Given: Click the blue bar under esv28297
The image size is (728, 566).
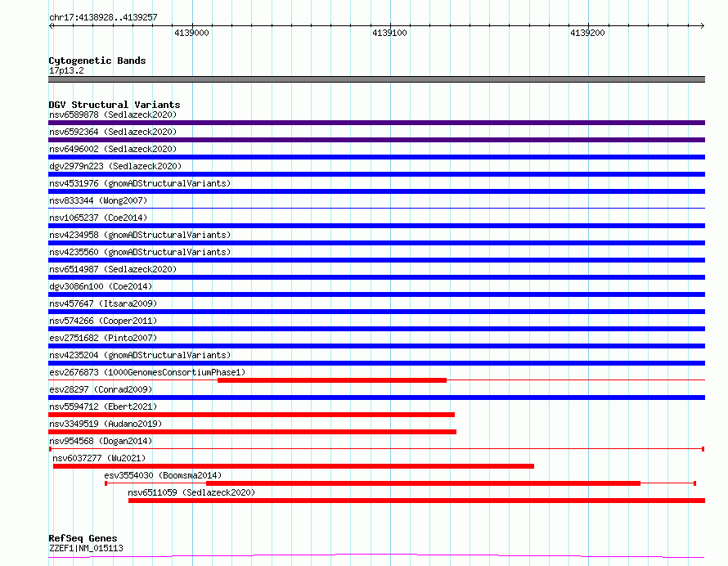Looking at the screenshot, I should 376,398.
